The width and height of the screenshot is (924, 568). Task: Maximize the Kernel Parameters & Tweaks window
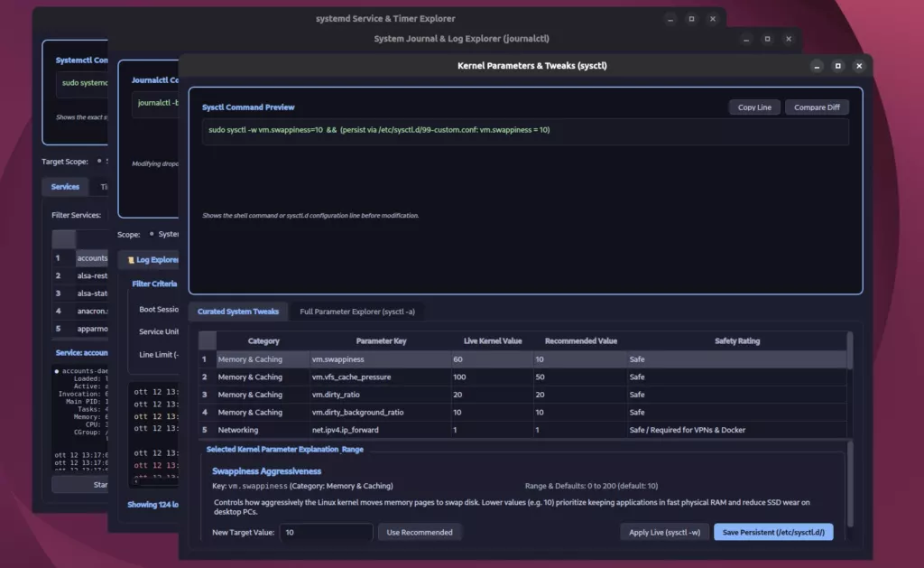(x=838, y=66)
